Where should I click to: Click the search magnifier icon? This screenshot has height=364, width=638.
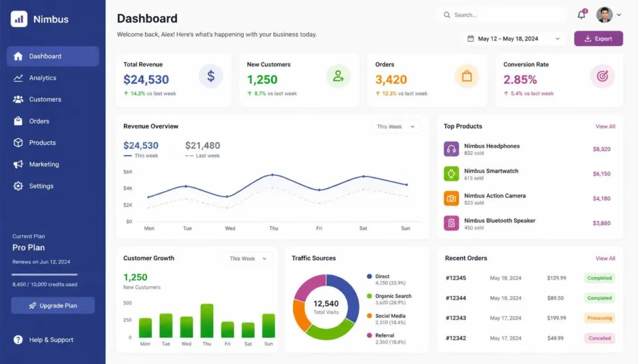(x=447, y=15)
